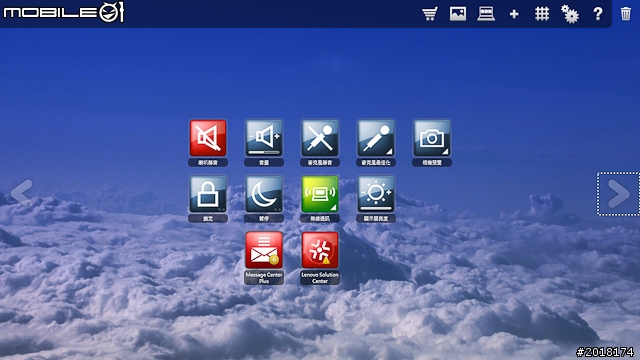This screenshot has width=640, height=360.
Task: Go to previous page with left arrow
Action: click(x=22, y=193)
